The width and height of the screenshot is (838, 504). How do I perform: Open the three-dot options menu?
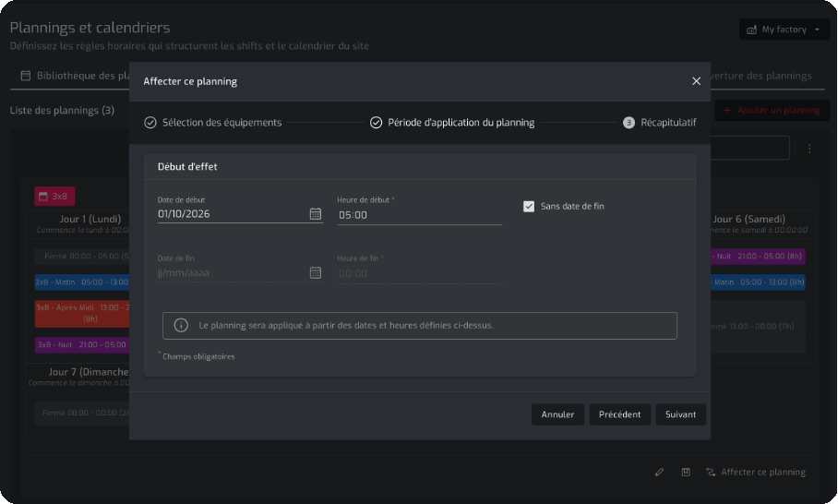pos(809,148)
